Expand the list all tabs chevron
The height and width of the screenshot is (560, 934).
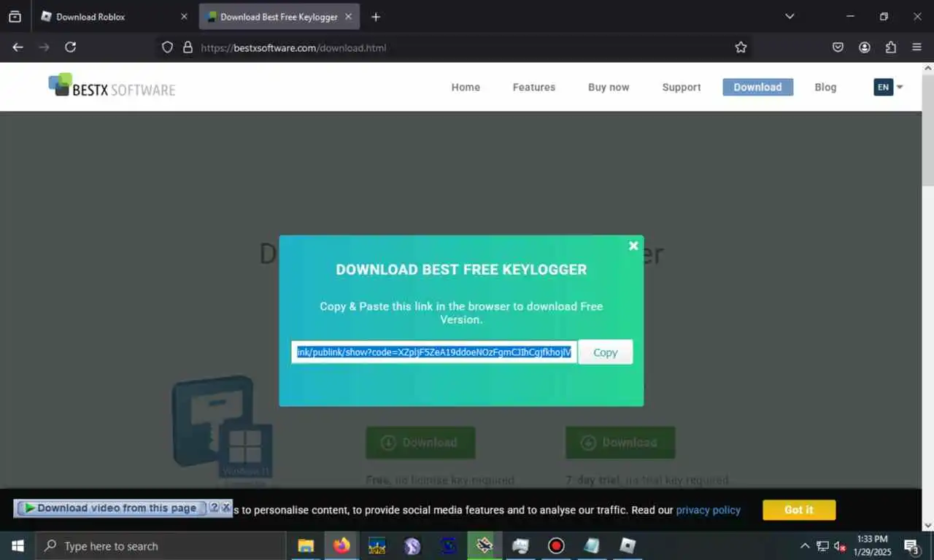pos(790,16)
